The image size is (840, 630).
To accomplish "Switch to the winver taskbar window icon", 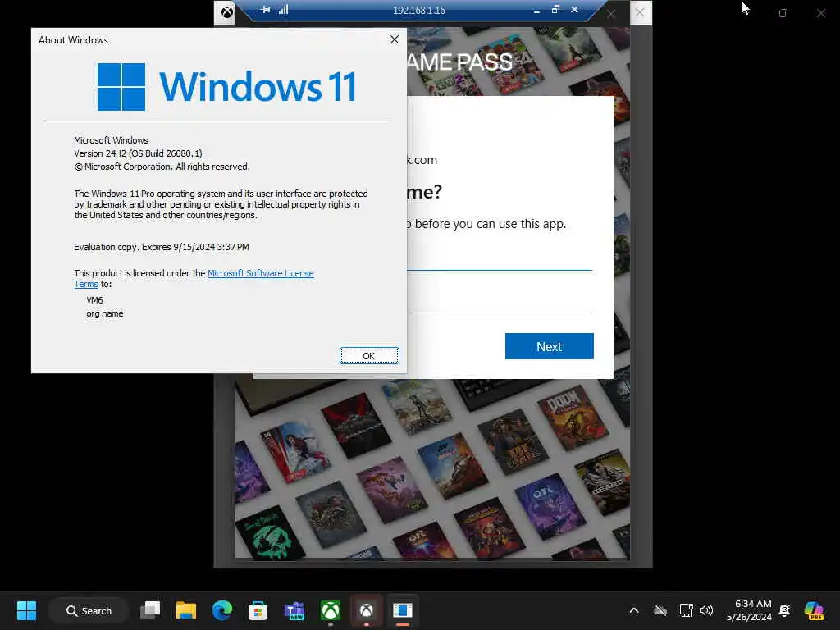I will (402, 610).
